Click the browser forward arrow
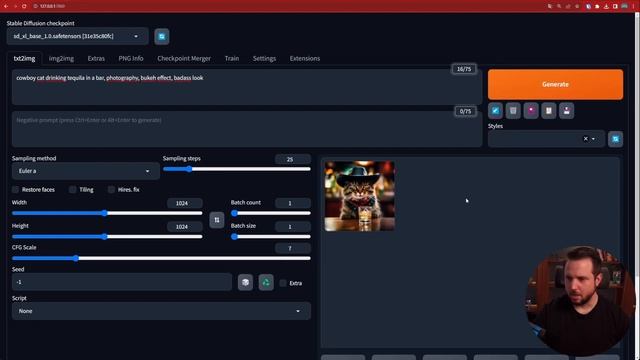Screen dimensions: 640x360 [x=15, y=6]
